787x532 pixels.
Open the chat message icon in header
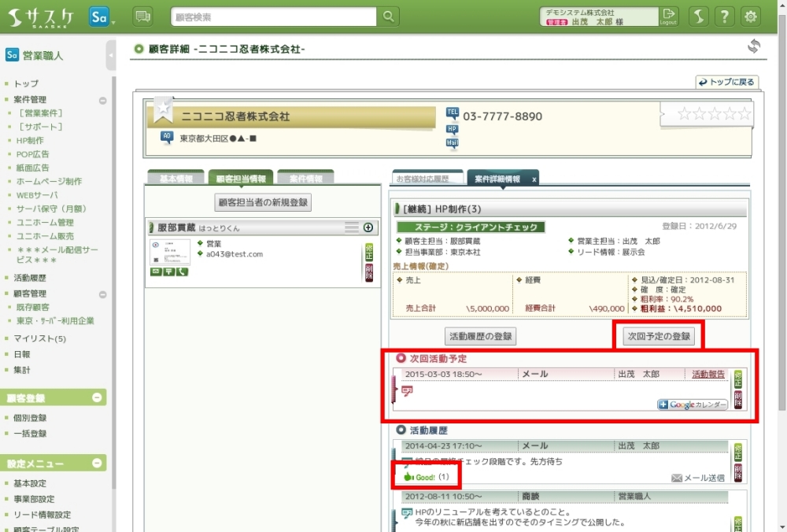coord(142,17)
